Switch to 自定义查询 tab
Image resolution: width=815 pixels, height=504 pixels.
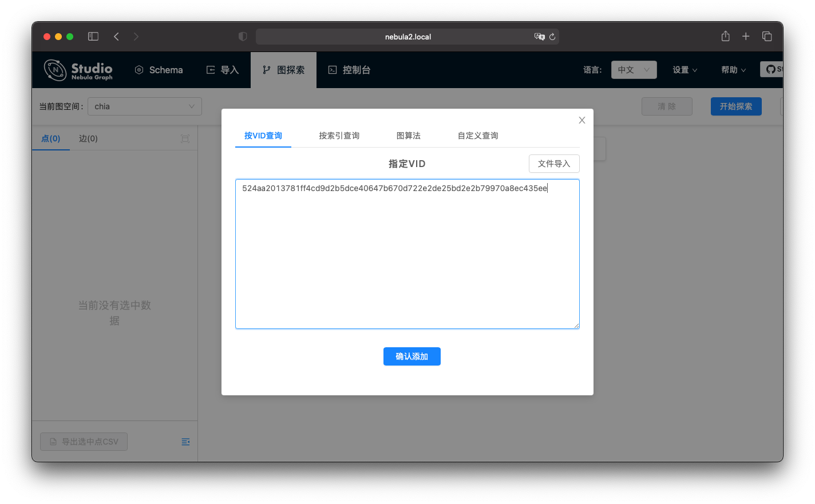[478, 136]
